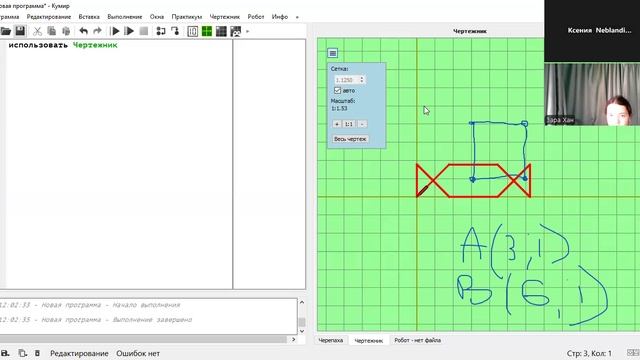This screenshot has width=640, height=360.
Task: Stop program execution with the square icon
Action: pyautogui.click(x=144, y=31)
